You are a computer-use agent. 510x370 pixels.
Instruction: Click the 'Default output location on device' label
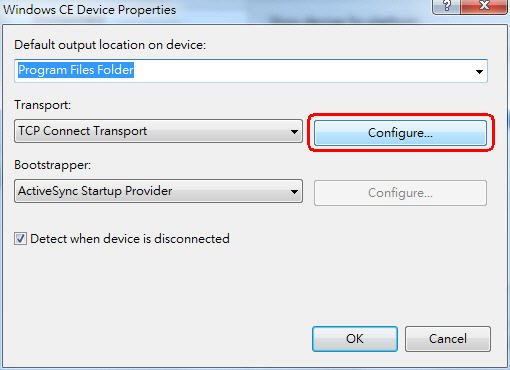tap(110, 45)
